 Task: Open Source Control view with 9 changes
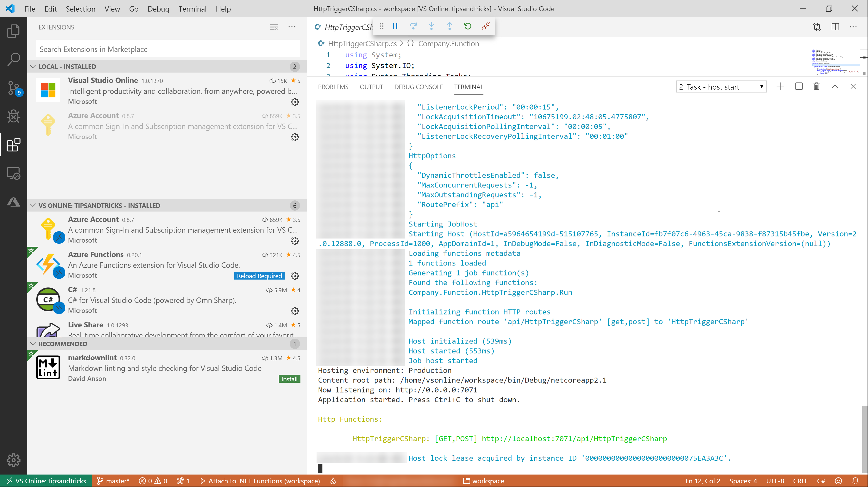pyautogui.click(x=13, y=88)
